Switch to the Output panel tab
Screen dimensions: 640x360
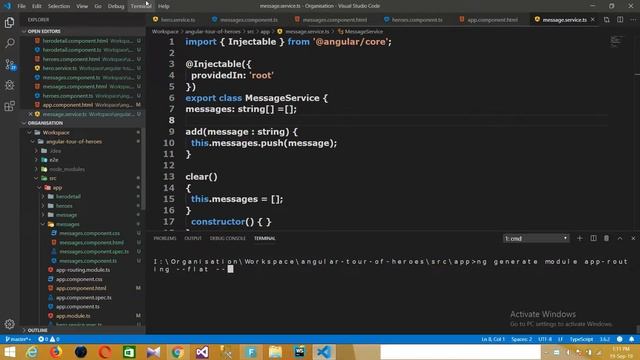(193, 238)
